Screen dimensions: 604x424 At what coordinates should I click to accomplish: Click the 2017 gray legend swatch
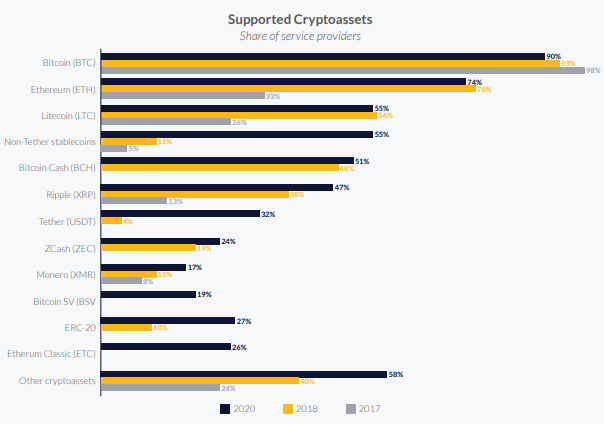pyautogui.click(x=351, y=408)
